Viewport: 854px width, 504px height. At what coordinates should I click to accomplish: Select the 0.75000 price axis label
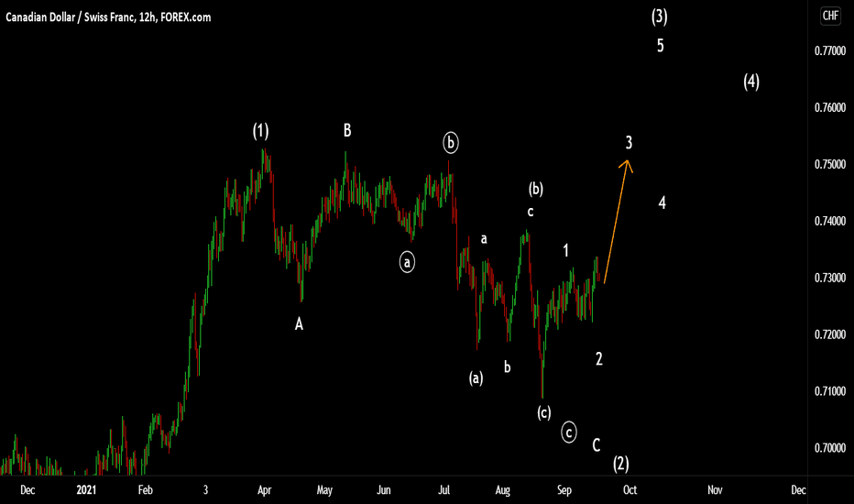[x=830, y=164]
